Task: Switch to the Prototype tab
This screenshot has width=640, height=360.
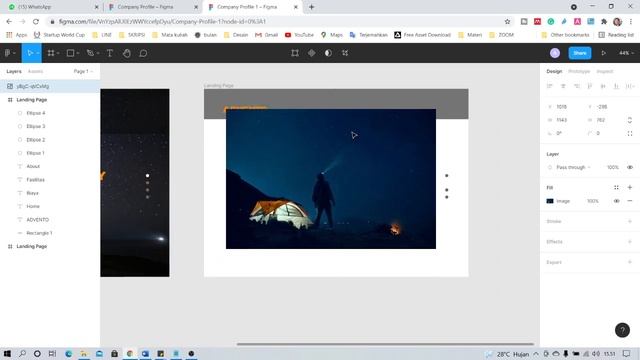Action: tap(579, 71)
